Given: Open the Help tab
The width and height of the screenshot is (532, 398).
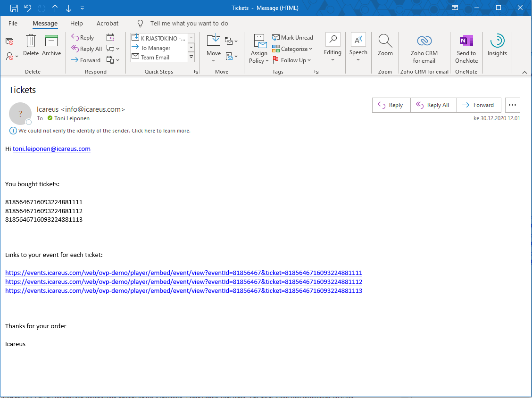Looking at the screenshot, I should [x=76, y=24].
